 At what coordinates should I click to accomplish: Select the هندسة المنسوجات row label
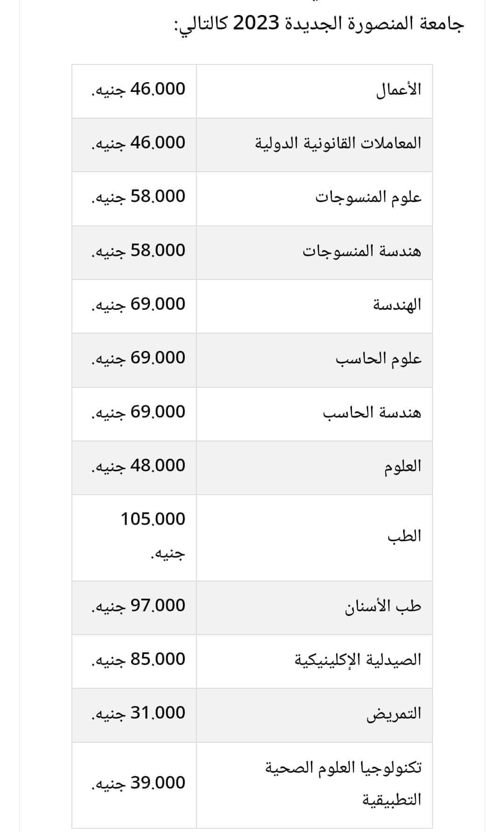(362, 251)
